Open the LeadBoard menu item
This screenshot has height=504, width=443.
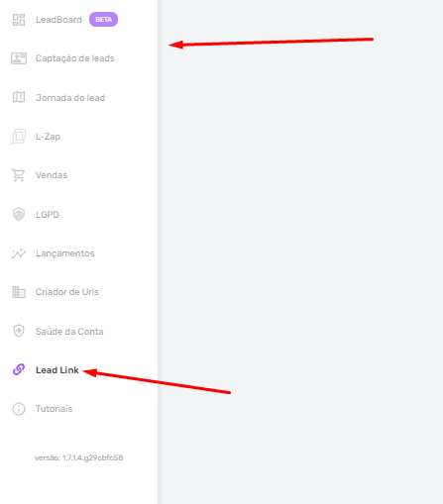click(58, 20)
